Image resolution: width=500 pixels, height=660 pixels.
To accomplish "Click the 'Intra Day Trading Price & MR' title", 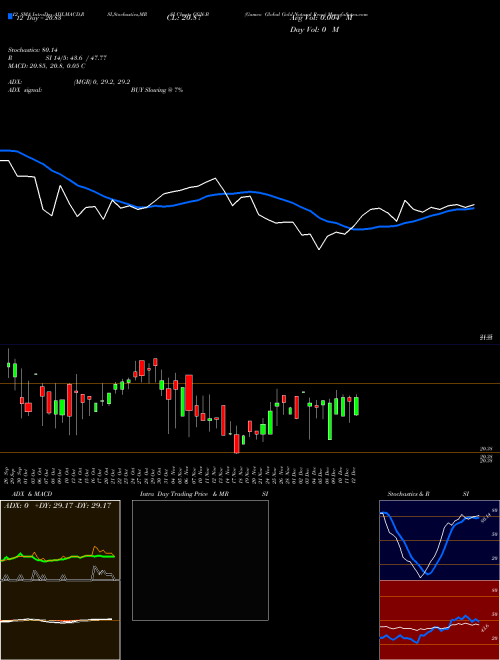I will point(184,494).
